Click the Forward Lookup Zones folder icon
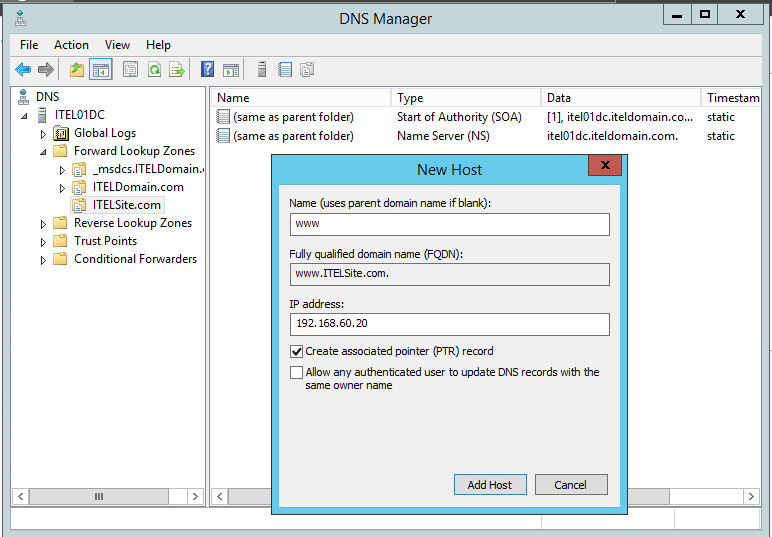 click(60, 151)
